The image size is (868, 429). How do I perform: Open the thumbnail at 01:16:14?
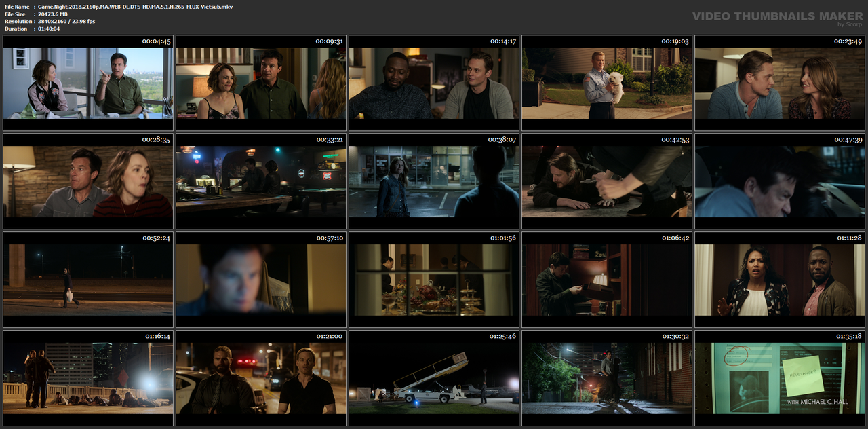(x=88, y=378)
